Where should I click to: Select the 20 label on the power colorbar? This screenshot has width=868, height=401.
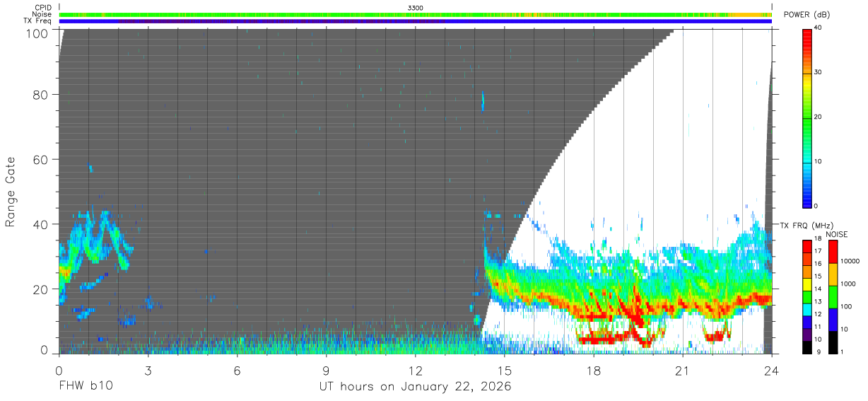coord(819,117)
